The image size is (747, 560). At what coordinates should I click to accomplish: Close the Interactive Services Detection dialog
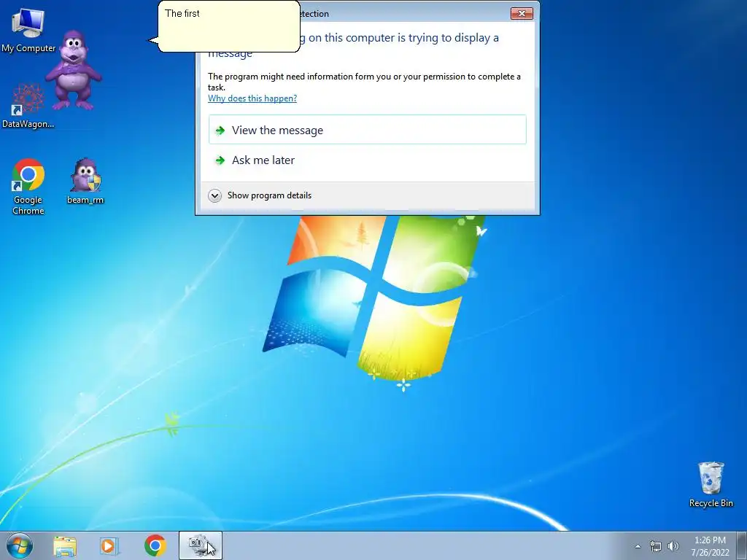(x=522, y=13)
